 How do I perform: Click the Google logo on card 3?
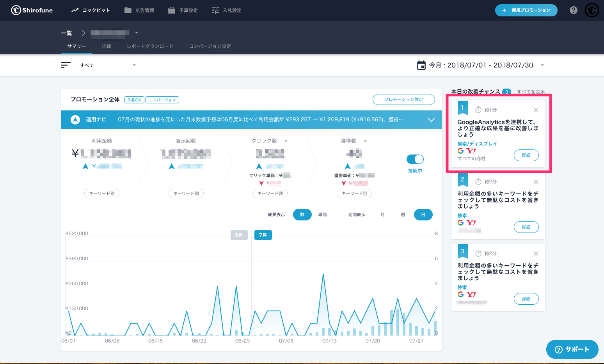tap(461, 295)
